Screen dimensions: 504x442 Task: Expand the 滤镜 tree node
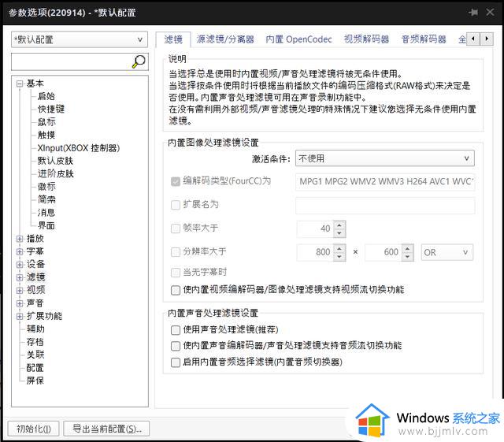pos(20,277)
